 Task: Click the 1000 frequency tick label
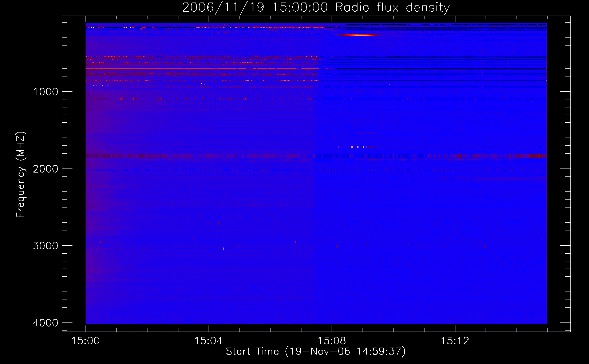coord(46,91)
